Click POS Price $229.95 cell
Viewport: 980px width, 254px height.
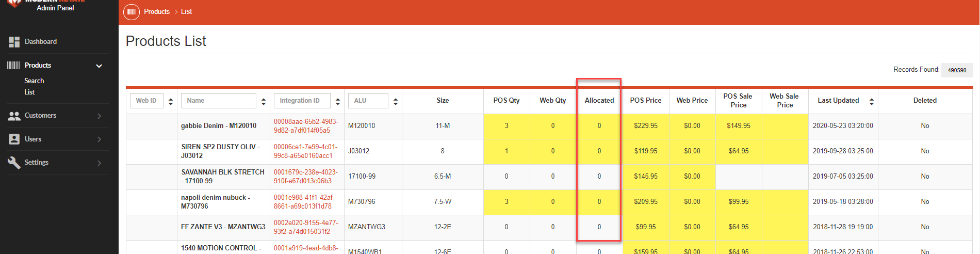pos(646,126)
